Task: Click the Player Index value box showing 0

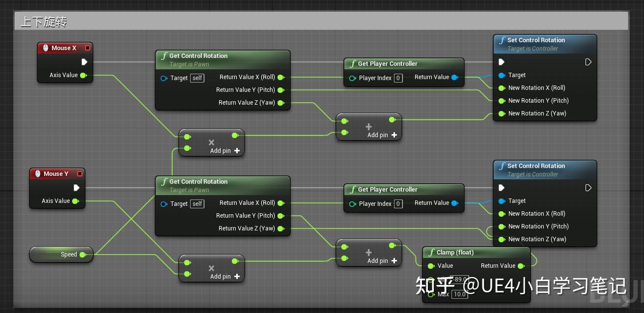Action: (398, 78)
